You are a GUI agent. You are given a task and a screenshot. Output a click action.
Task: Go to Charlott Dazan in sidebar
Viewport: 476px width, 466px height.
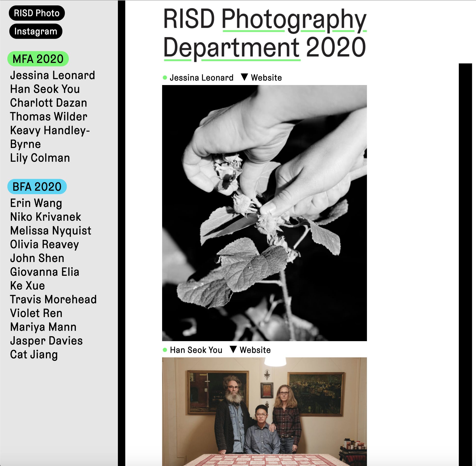pyautogui.click(x=49, y=103)
